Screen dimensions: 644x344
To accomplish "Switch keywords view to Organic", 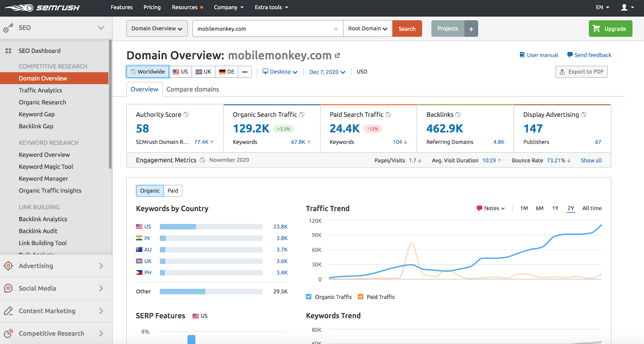I will point(150,191).
